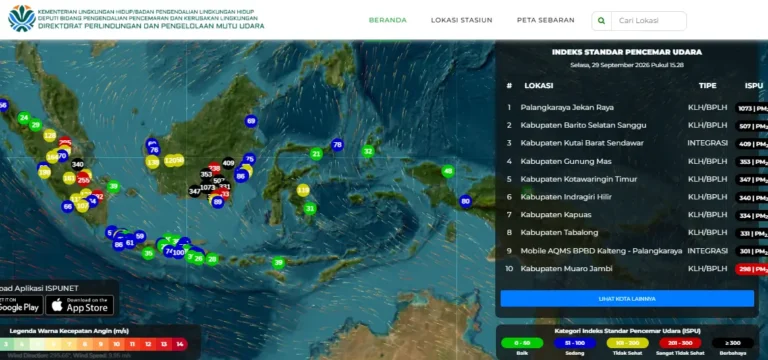Select Kabupaten Kotawaringin Timur in the list
This screenshot has height=360, width=768.
pyautogui.click(x=578, y=179)
